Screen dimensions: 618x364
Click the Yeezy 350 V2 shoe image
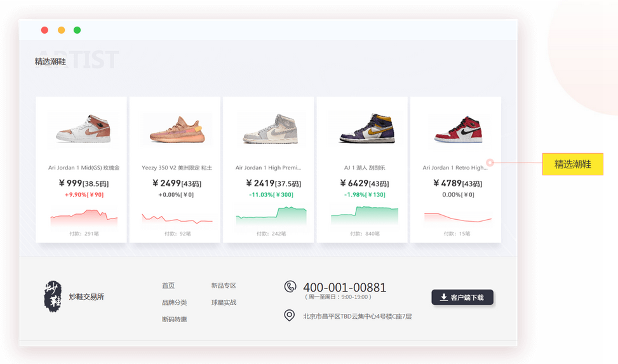pos(177,130)
